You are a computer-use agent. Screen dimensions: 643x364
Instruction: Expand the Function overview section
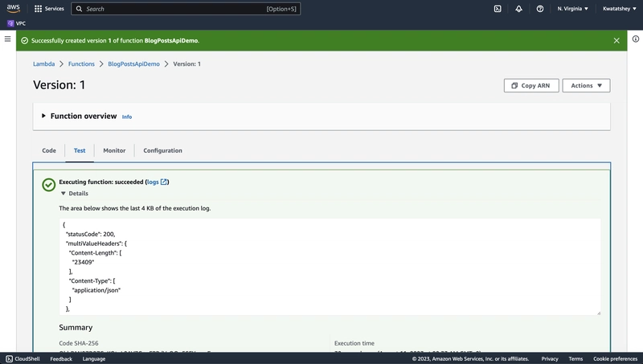point(43,116)
